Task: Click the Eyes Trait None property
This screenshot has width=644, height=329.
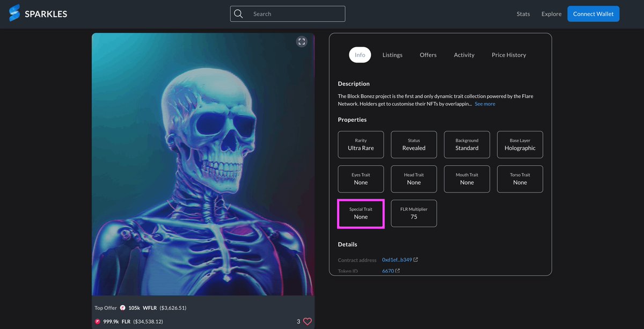Action: (361, 179)
